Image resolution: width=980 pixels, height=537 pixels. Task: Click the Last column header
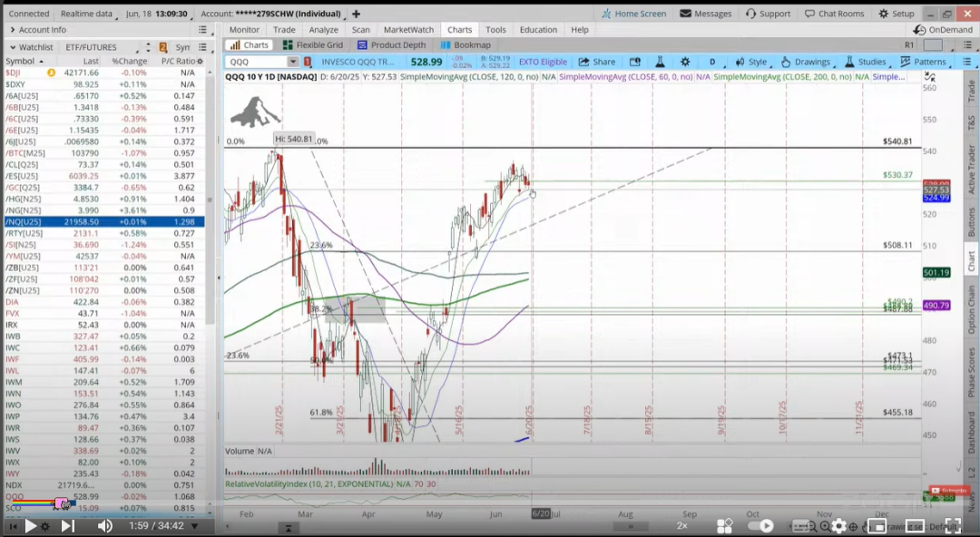click(x=92, y=62)
